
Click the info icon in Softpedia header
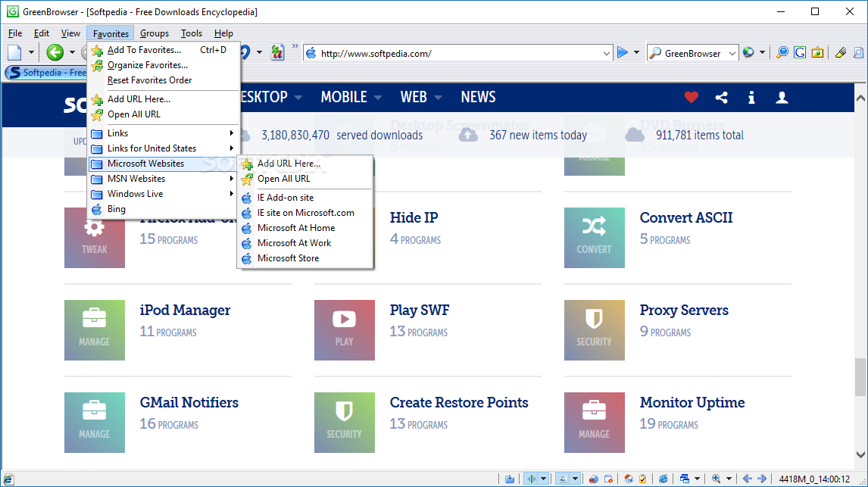(751, 98)
